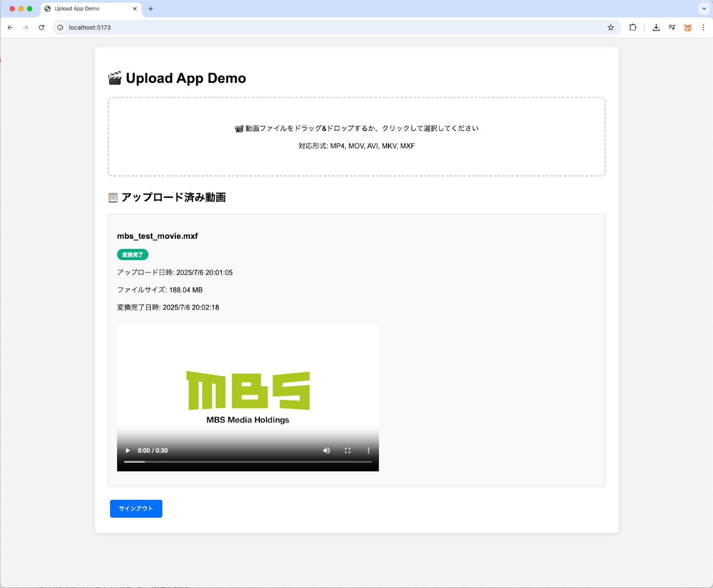713x588 pixels.
Task: Click the mbs_test_movie.mxf file name
Action: tap(157, 236)
